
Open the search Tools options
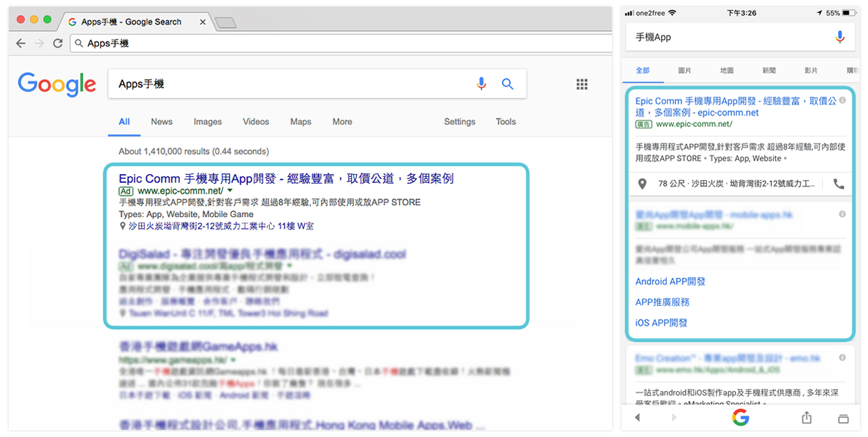506,122
